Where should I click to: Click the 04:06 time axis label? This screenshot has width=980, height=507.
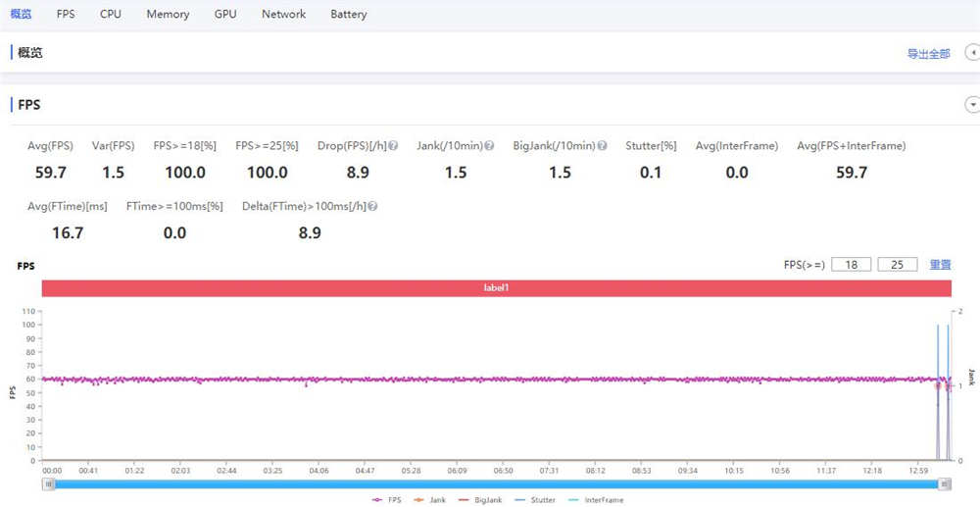click(x=318, y=470)
